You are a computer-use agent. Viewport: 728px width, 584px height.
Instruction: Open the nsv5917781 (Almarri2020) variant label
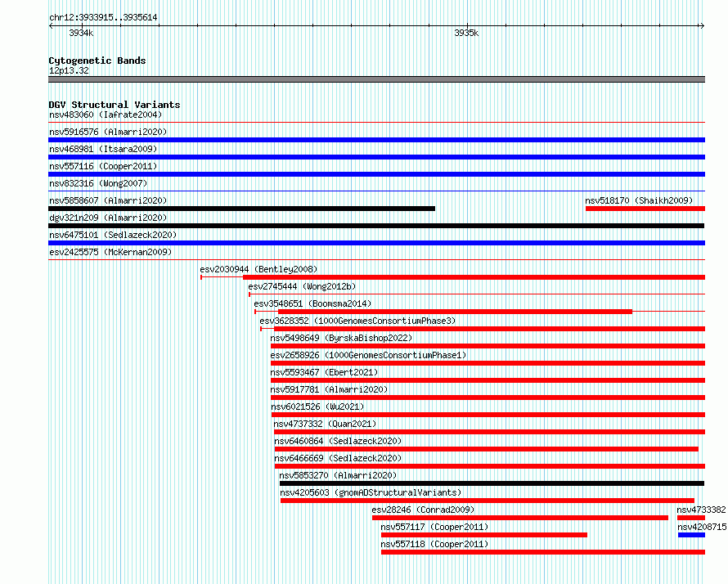click(x=329, y=389)
